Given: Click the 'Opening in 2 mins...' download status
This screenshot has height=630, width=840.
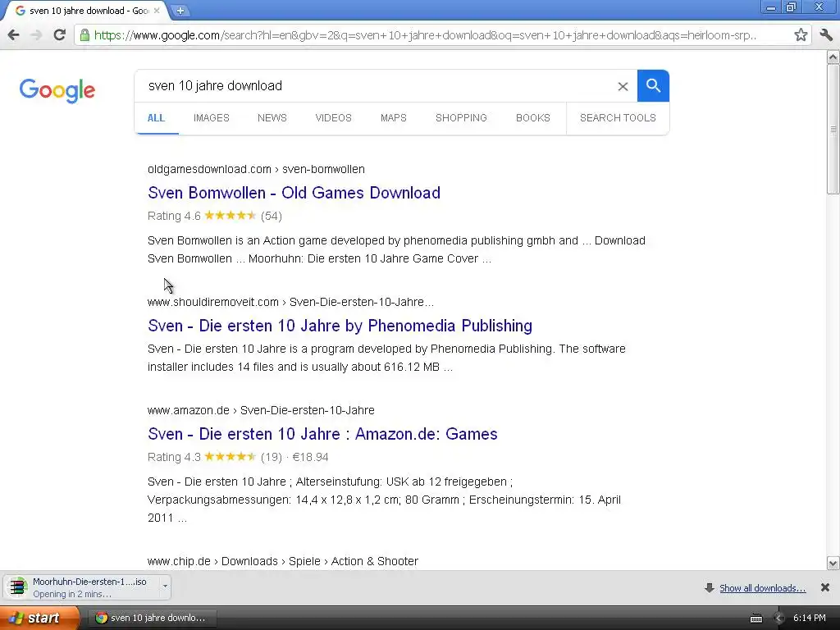Looking at the screenshot, I should tap(72, 594).
